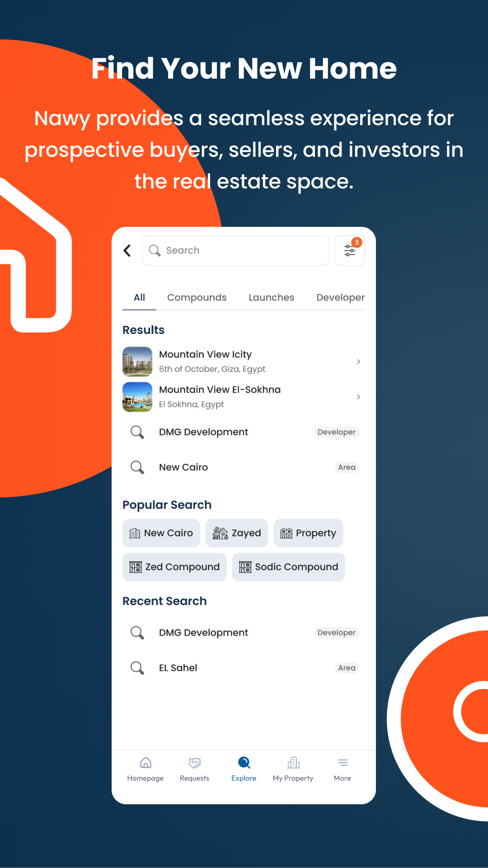Click 'El Sokhna, Egypt' location text
The image size is (488, 868).
(191, 404)
